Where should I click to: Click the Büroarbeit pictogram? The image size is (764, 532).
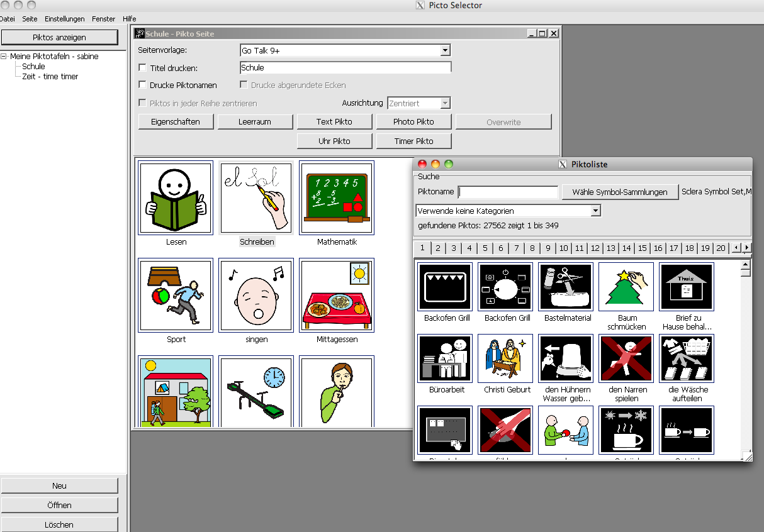pyautogui.click(x=444, y=358)
